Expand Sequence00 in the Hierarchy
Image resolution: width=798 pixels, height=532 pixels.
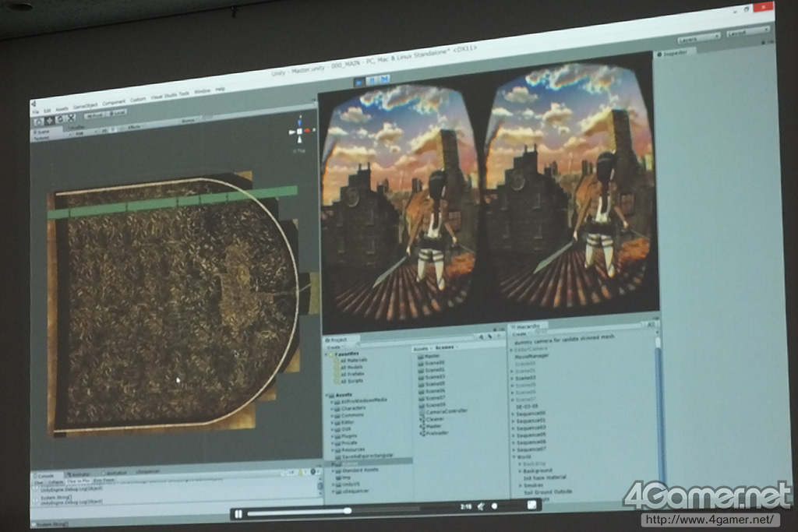[x=513, y=414]
